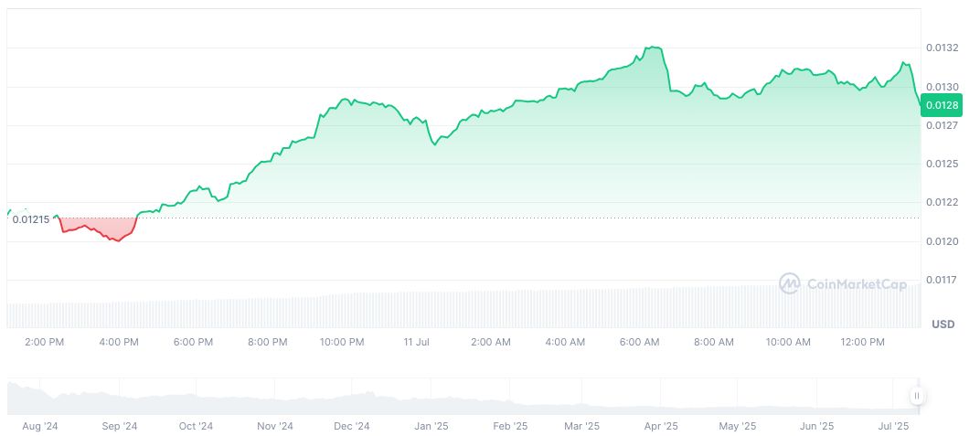The image size is (980, 436).
Task: Click the green 0.0128 current price badge
Action: coord(942,105)
